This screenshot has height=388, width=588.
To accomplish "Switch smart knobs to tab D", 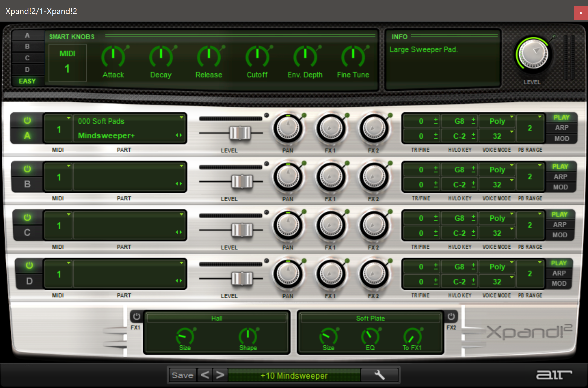I will (x=27, y=69).
